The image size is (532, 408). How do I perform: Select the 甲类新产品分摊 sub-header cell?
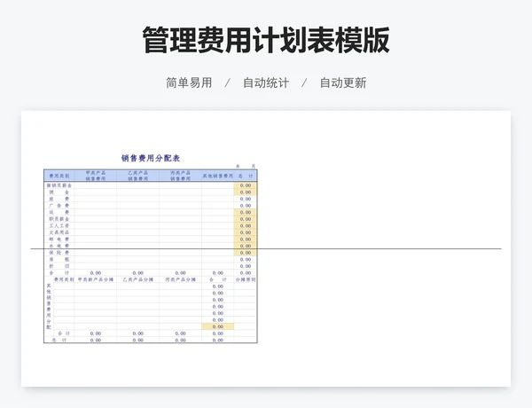point(95,279)
